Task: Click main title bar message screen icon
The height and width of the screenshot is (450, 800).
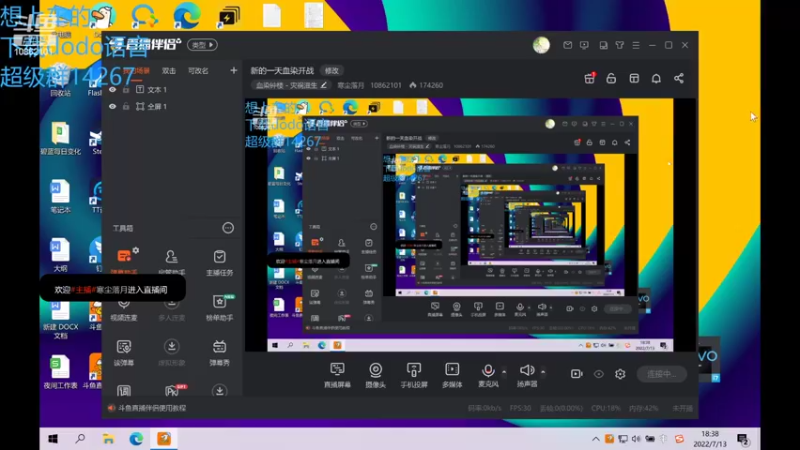Action: coord(584,45)
